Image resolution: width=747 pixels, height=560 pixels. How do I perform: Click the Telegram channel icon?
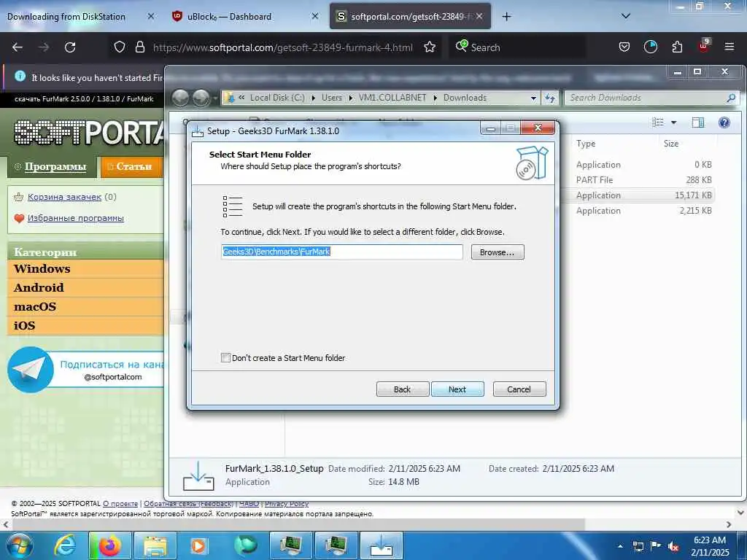coord(31,370)
